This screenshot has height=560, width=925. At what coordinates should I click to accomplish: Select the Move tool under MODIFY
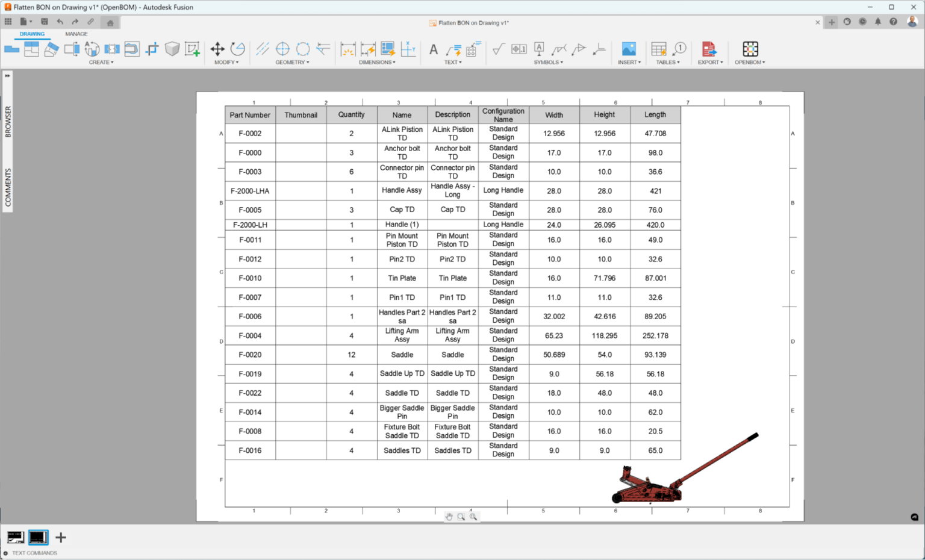217,49
